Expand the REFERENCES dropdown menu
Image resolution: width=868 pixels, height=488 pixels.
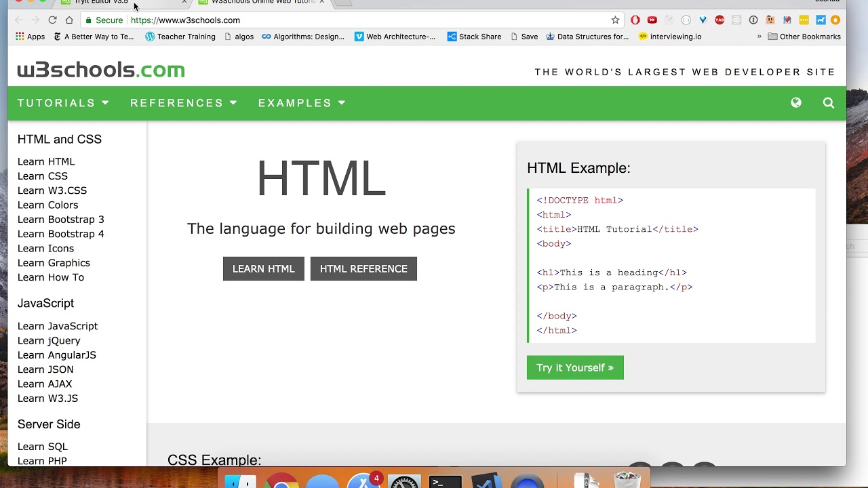click(184, 103)
